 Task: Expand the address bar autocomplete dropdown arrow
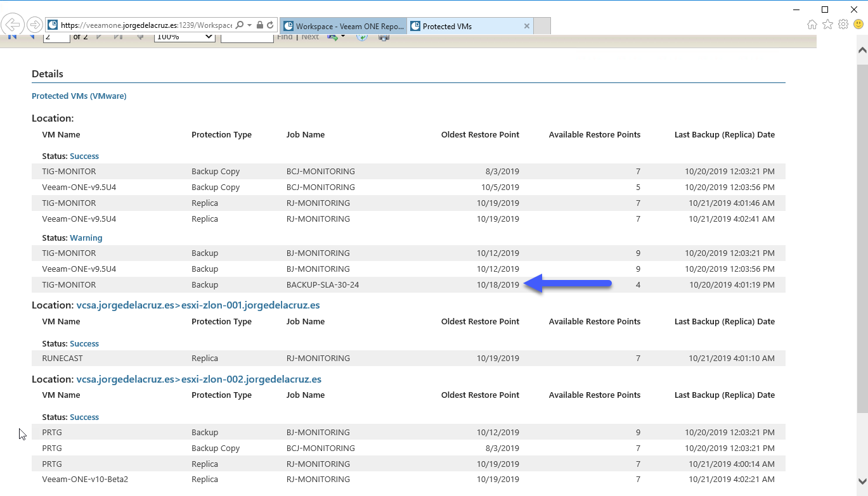coord(250,25)
